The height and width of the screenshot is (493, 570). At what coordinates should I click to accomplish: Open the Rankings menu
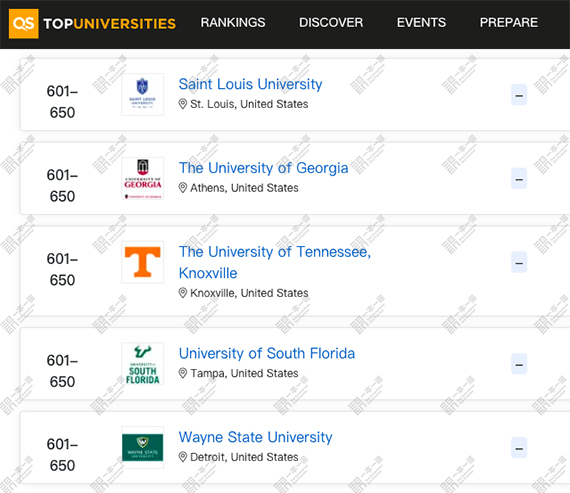233,23
